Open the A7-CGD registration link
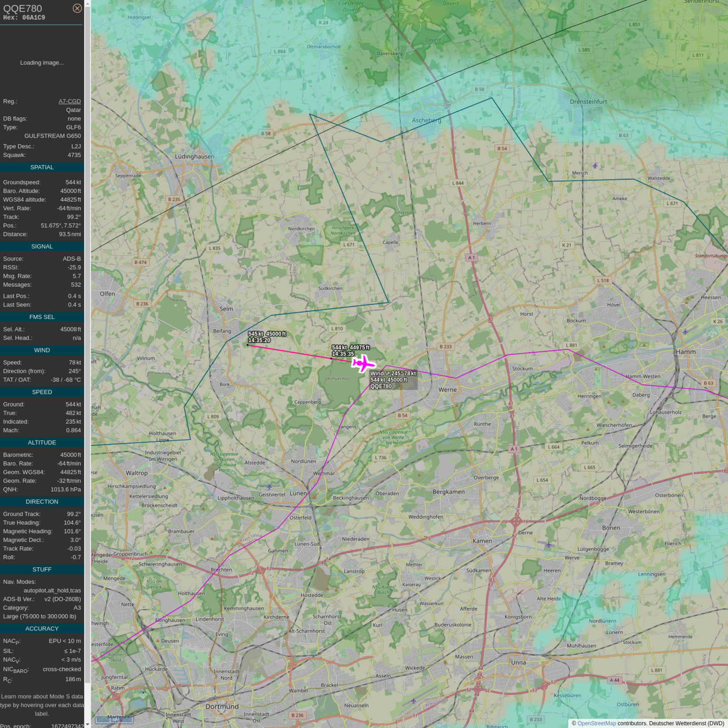Screen dimensions: 728x728 click(69, 101)
